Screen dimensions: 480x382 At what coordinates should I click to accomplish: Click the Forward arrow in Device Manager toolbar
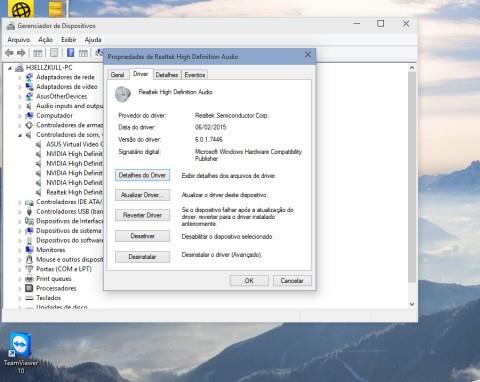coord(21,53)
